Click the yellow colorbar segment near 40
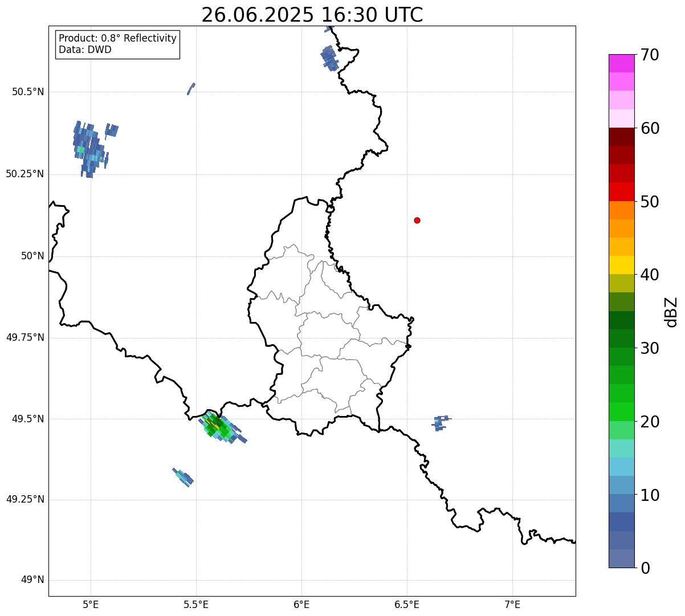This screenshot has height=616, width=685. click(621, 266)
